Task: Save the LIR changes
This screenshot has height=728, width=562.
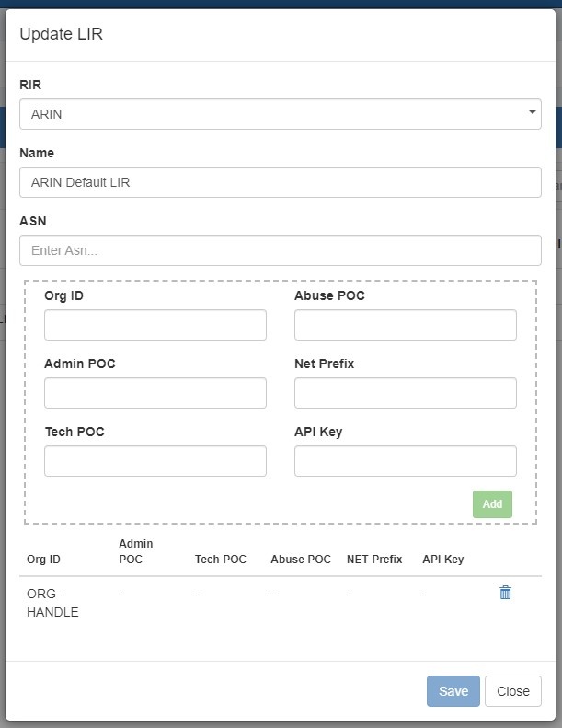Action: [453, 691]
